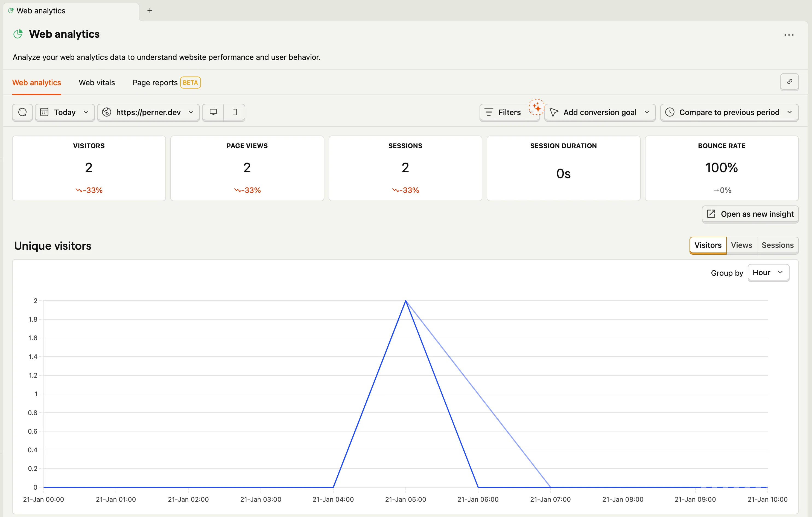Image resolution: width=812 pixels, height=517 pixels.
Task: Click the chart peak at 21-Jan 05:00
Action: [406, 300]
